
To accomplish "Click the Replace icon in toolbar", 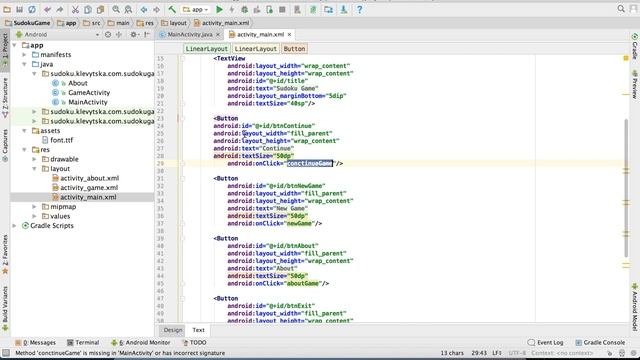I will 128,9.
